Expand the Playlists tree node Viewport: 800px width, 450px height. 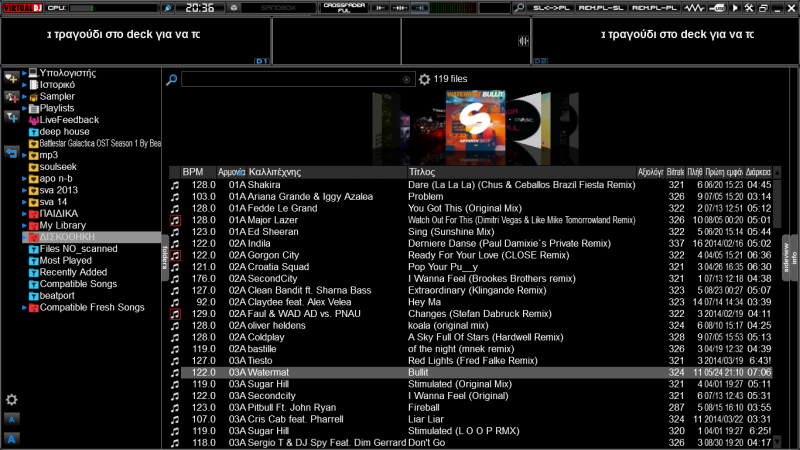tap(24, 109)
